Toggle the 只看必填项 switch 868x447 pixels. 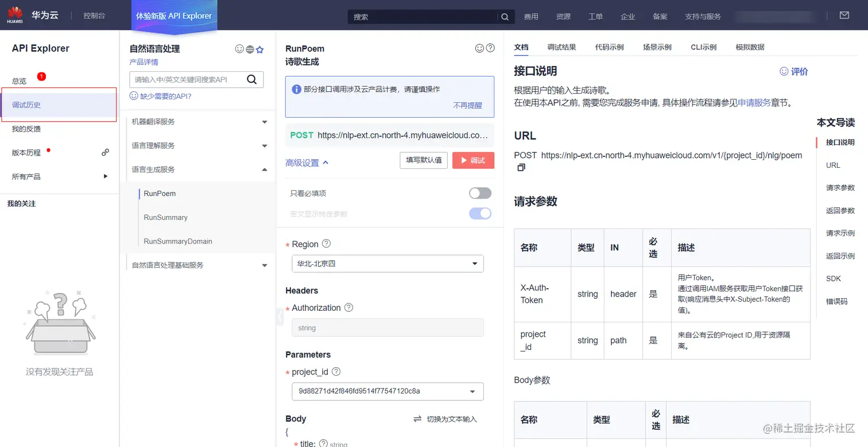[x=480, y=193]
